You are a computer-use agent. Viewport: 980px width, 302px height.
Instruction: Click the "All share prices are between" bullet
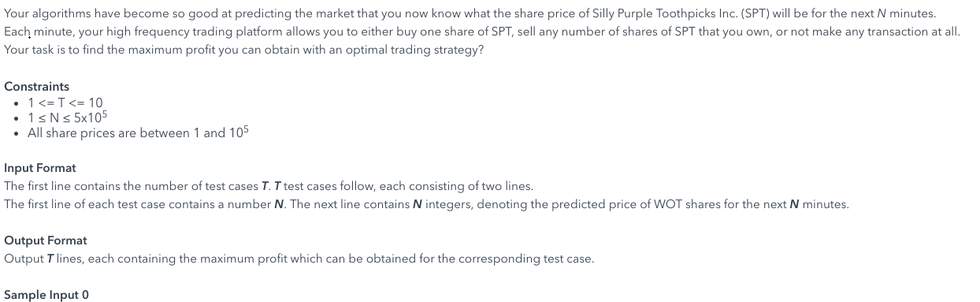point(139,132)
